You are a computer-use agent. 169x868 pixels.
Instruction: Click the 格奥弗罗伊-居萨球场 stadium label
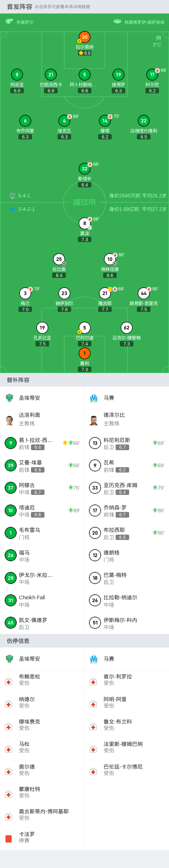[144, 22]
